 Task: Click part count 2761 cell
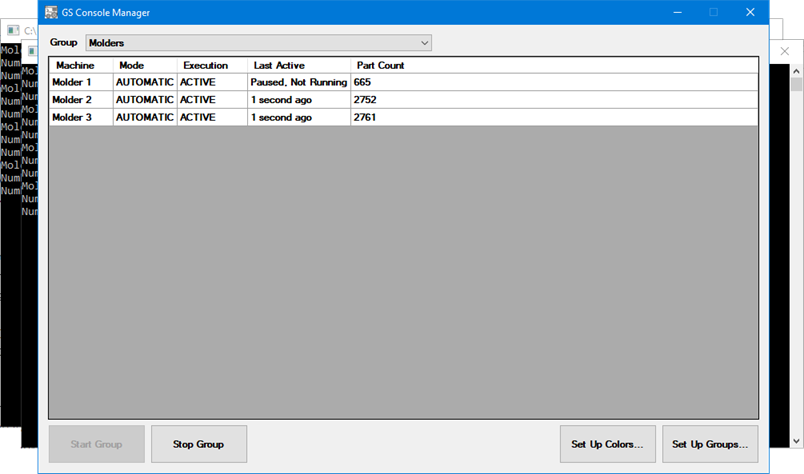[365, 117]
